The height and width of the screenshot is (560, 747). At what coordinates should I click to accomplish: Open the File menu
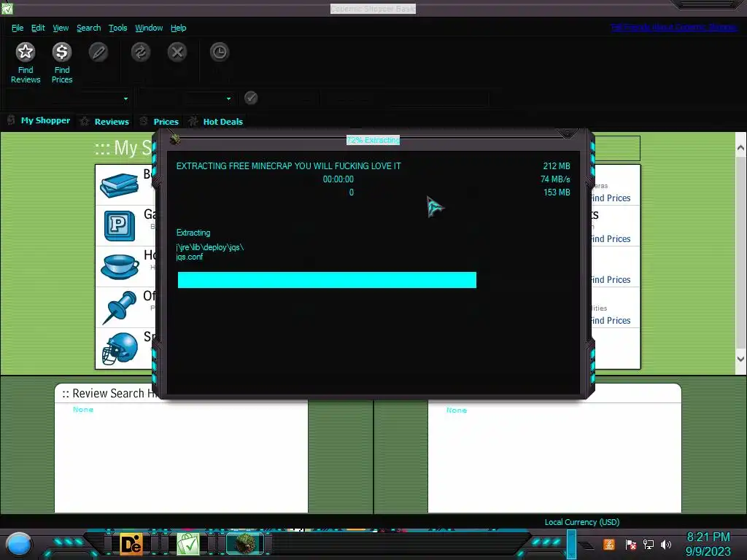pyautogui.click(x=18, y=28)
